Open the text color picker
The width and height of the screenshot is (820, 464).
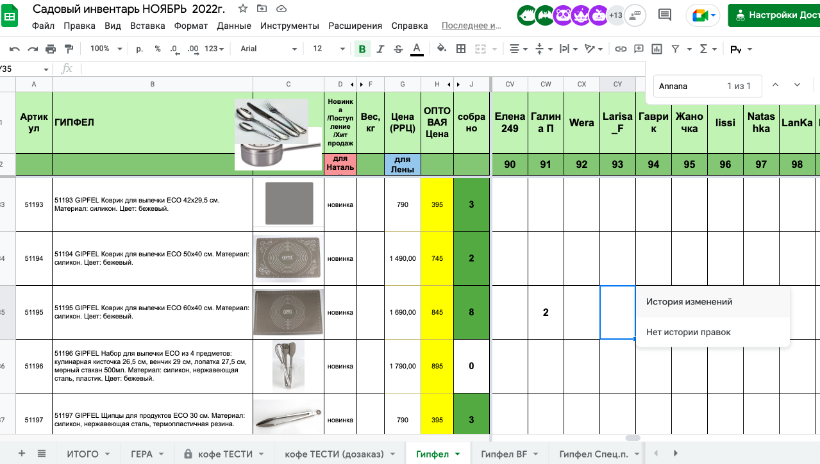coord(416,48)
